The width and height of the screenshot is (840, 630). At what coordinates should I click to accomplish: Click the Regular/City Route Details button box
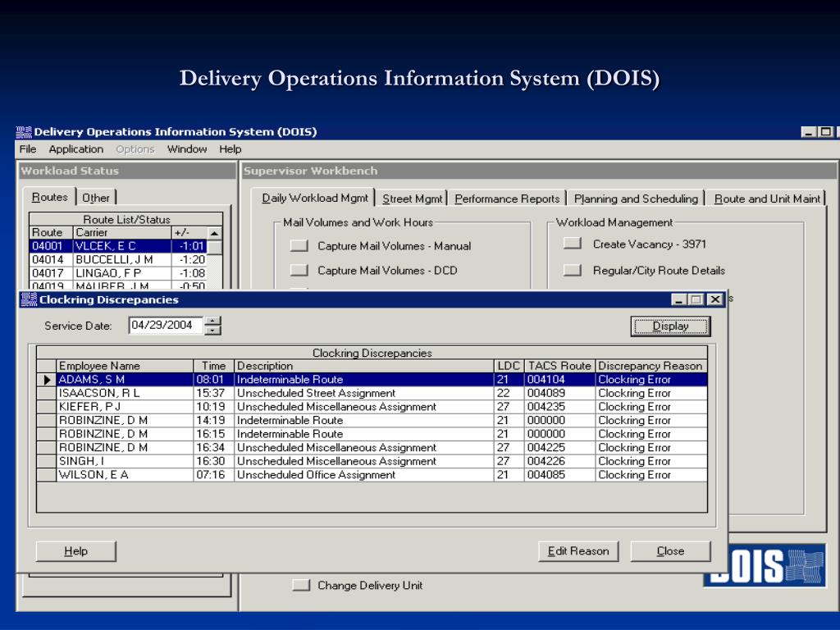coord(572,270)
